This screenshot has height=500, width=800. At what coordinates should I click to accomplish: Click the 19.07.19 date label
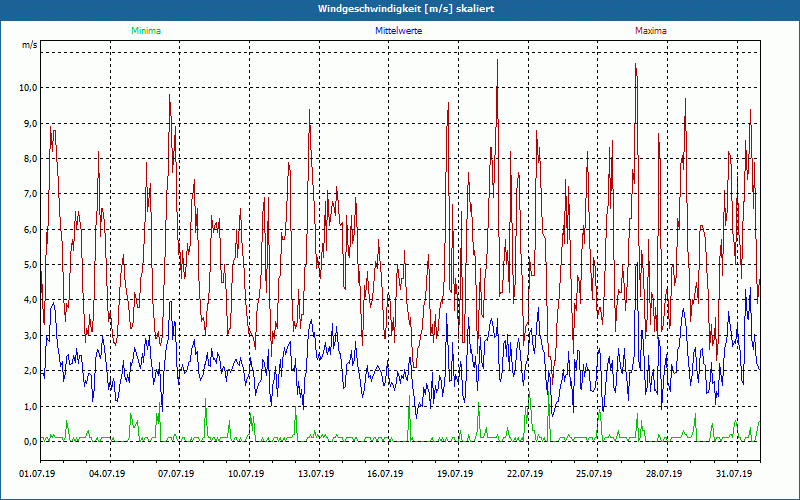455,474
